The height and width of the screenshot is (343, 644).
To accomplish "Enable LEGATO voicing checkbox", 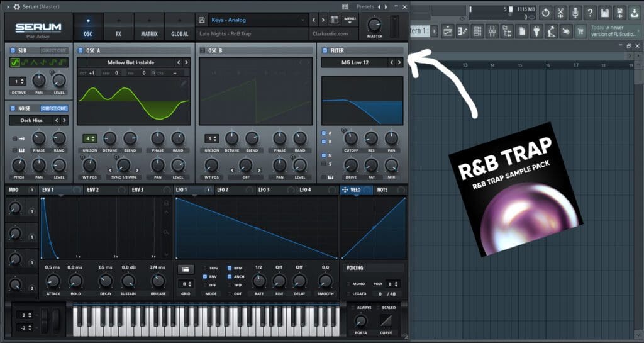I will 348,294.
